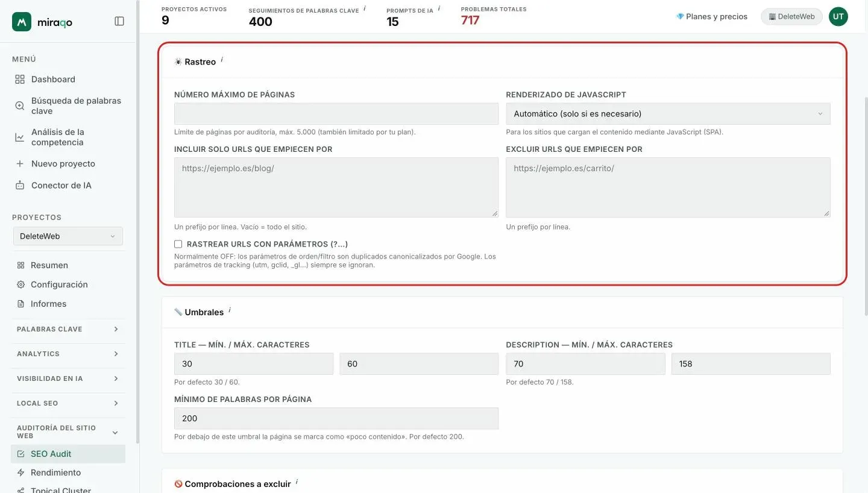Click the keyword search magnifier icon

20,106
